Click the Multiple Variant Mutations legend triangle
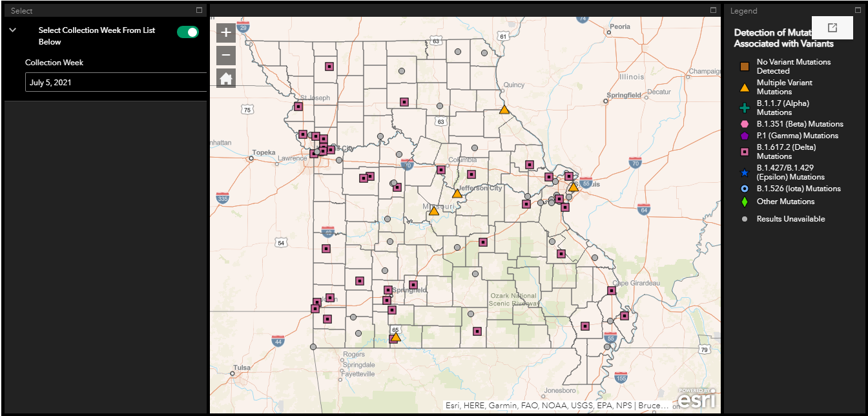The width and height of the screenshot is (868, 416). [x=745, y=87]
